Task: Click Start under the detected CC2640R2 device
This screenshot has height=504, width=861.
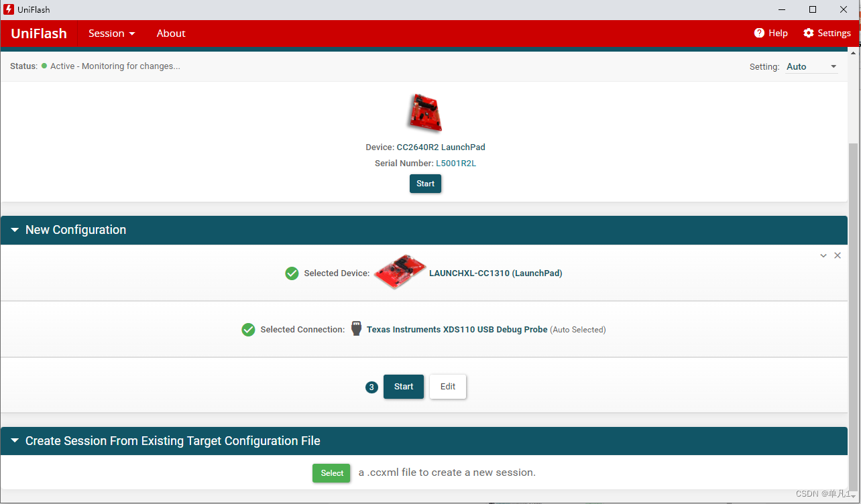Action: (x=425, y=184)
